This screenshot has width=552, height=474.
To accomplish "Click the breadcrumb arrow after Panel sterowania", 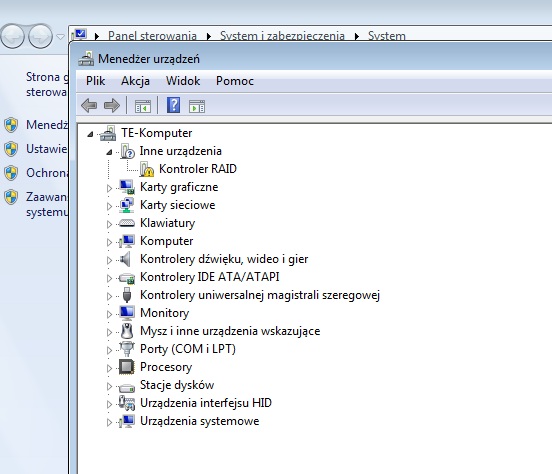I will 209,36.
